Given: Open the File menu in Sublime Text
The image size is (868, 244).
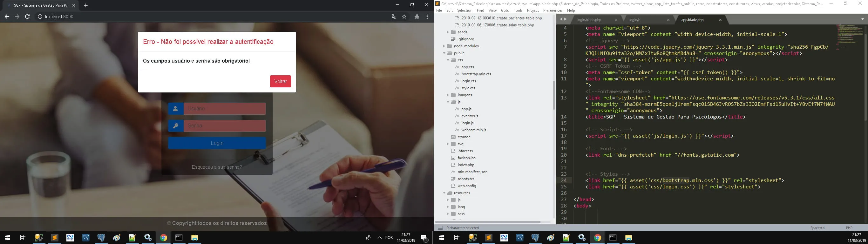Looking at the screenshot, I should click(439, 10).
